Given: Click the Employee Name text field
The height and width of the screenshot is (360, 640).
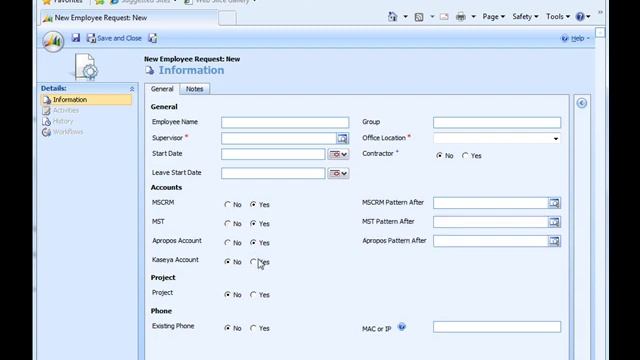Looking at the screenshot, I should [x=285, y=122].
